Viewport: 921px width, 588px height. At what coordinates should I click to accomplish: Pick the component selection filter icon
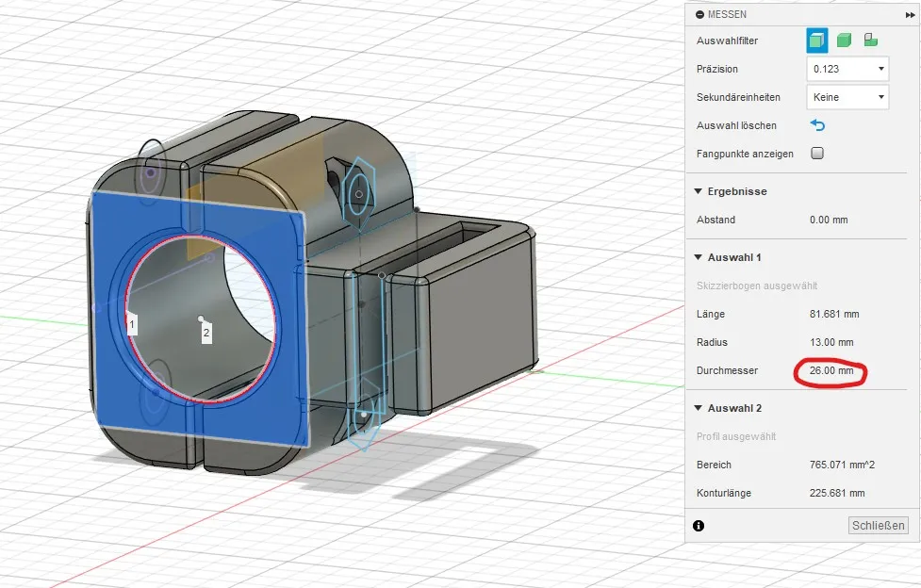pos(871,41)
